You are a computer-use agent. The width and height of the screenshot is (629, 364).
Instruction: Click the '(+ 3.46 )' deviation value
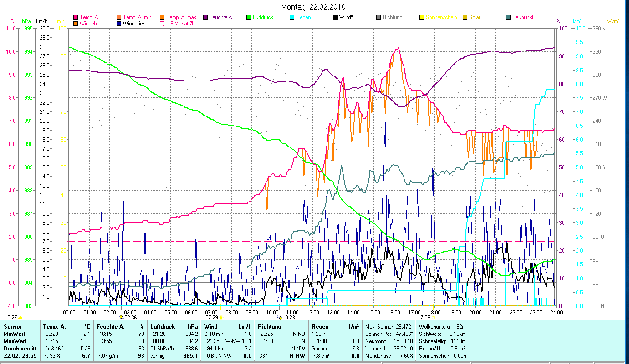pyautogui.click(x=54, y=348)
